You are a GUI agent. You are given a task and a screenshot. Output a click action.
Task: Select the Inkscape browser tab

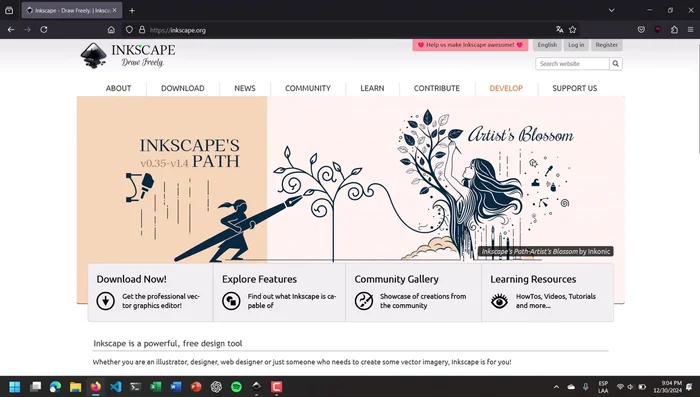click(71, 10)
